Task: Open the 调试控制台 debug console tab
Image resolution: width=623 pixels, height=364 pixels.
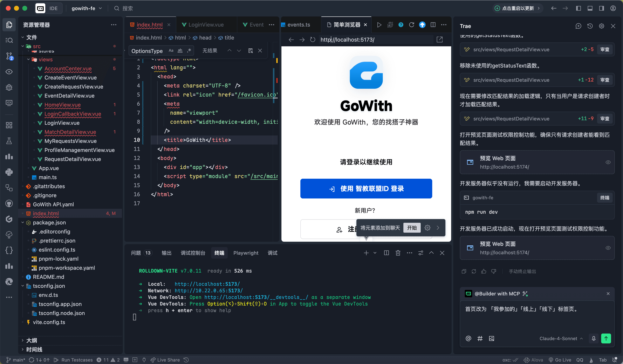Action: [193, 253]
